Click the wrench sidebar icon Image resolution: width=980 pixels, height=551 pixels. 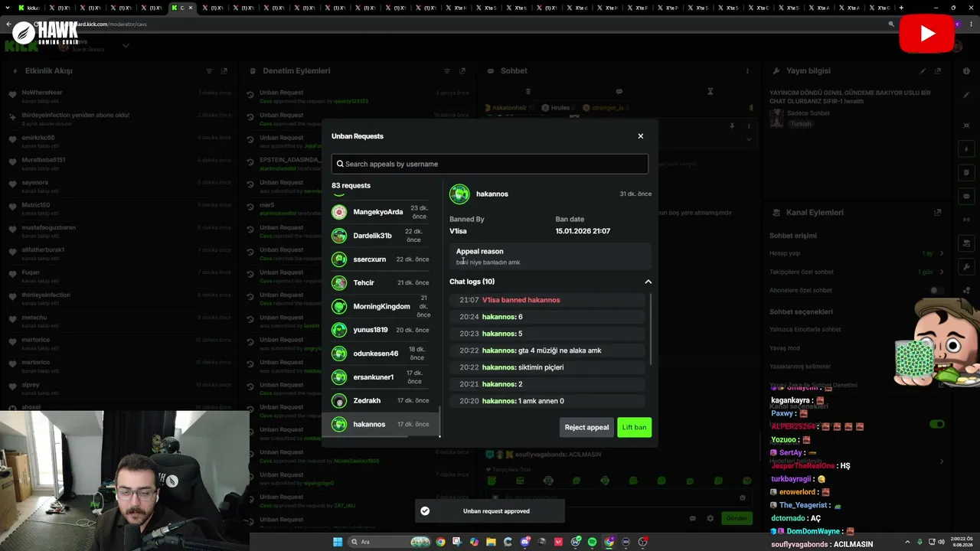click(966, 267)
